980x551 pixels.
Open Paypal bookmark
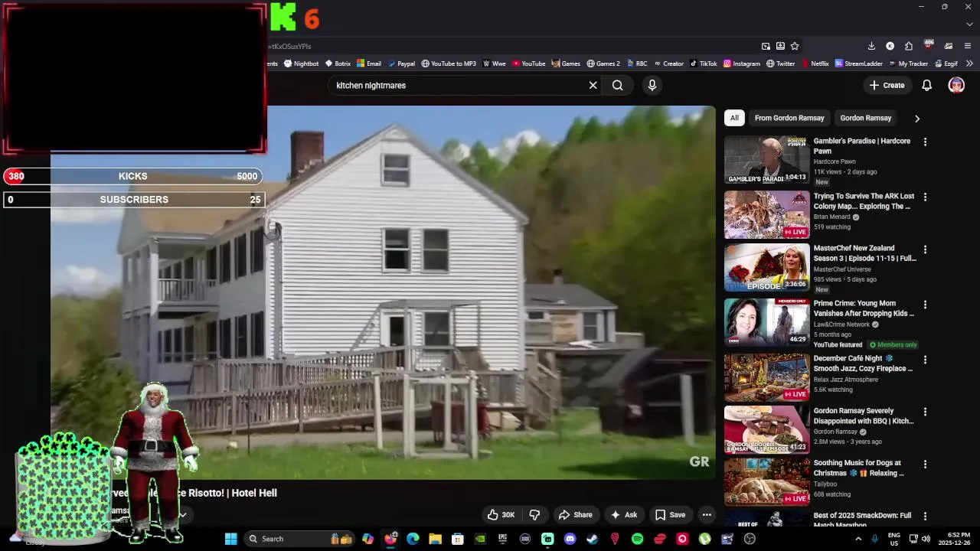point(401,64)
